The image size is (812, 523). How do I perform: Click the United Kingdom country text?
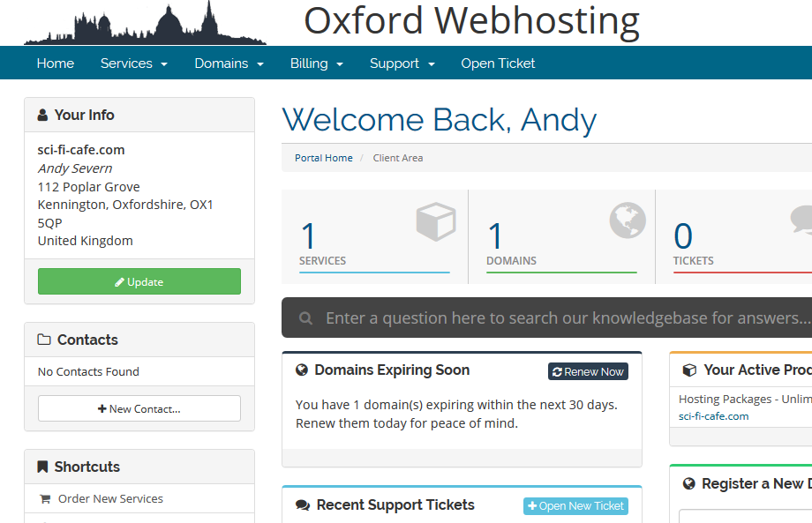(85, 241)
